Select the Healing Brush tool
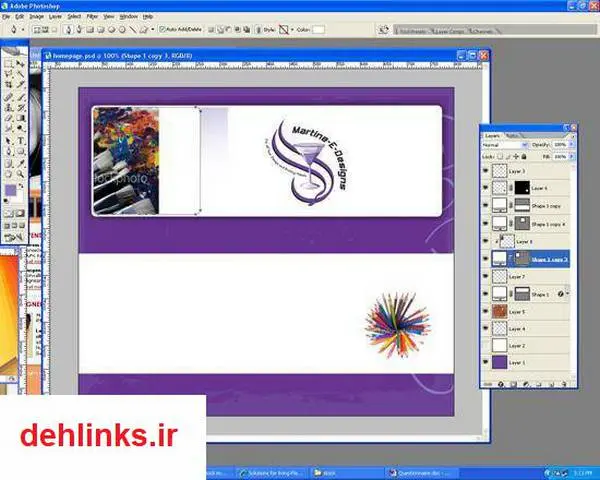Image resolution: width=600 pixels, height=480 pixels. [x=8, y=96]
